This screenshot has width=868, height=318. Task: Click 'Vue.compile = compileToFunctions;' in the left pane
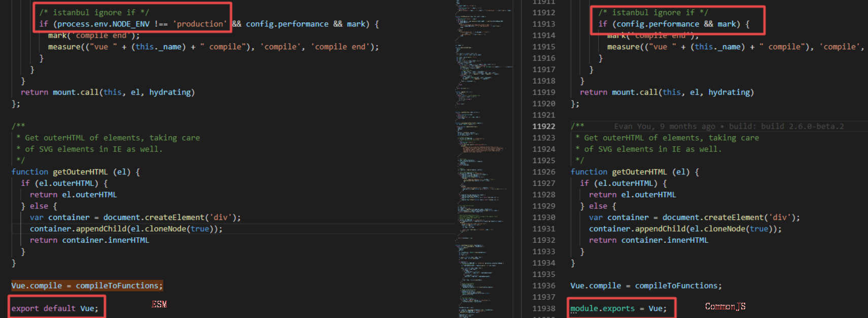(87, 286)
